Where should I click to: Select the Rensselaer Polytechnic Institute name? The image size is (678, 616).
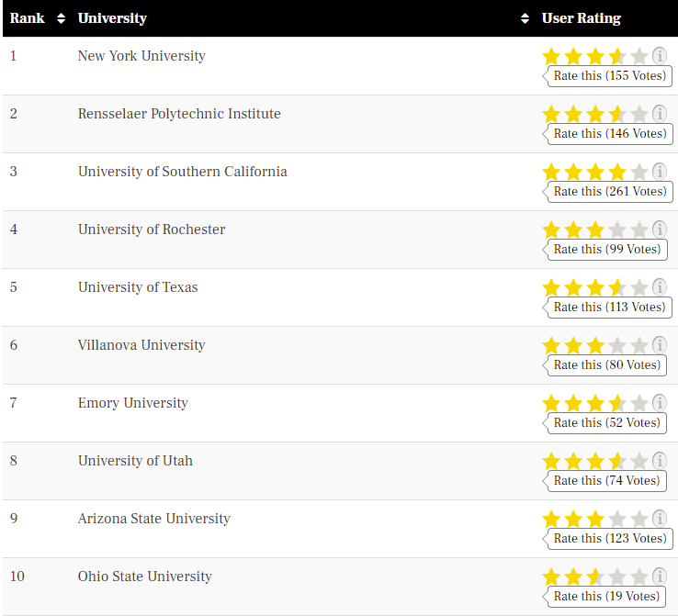tap(179, 114)
